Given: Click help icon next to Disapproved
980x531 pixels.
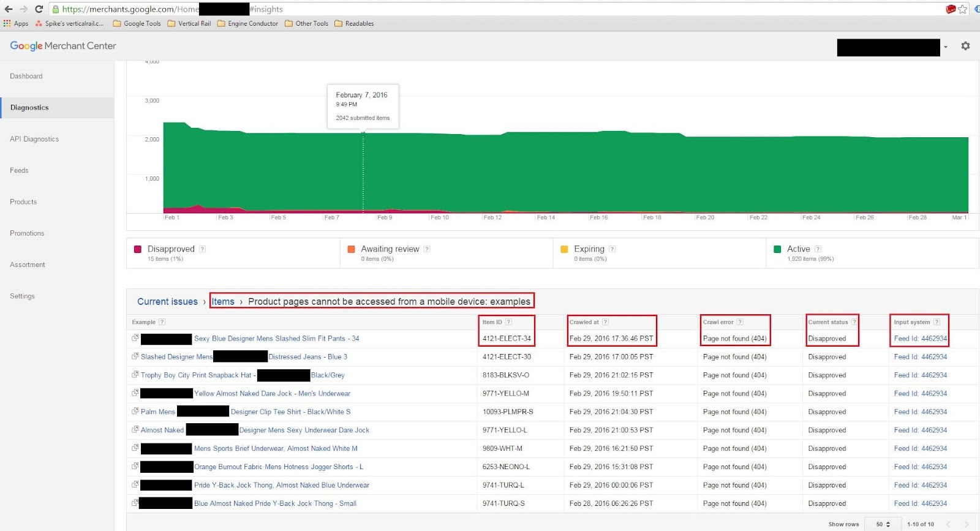Looking at the screenshot, I should [x=203, y=249].
